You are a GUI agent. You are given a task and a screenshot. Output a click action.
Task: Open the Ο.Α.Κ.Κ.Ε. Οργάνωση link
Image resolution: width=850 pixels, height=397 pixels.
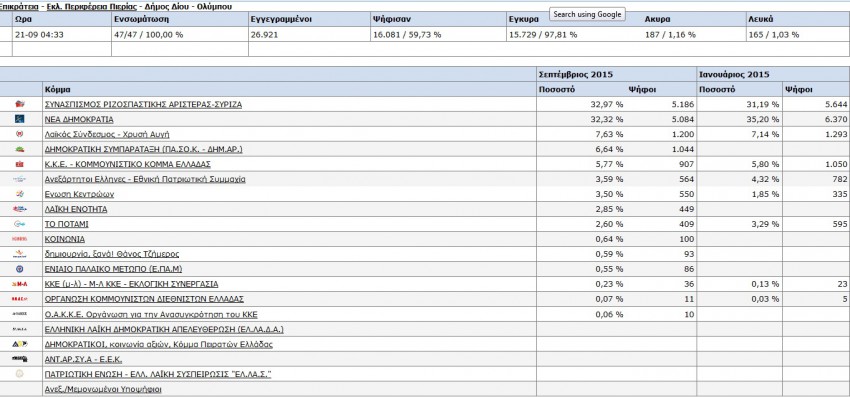tap(152, 314)
